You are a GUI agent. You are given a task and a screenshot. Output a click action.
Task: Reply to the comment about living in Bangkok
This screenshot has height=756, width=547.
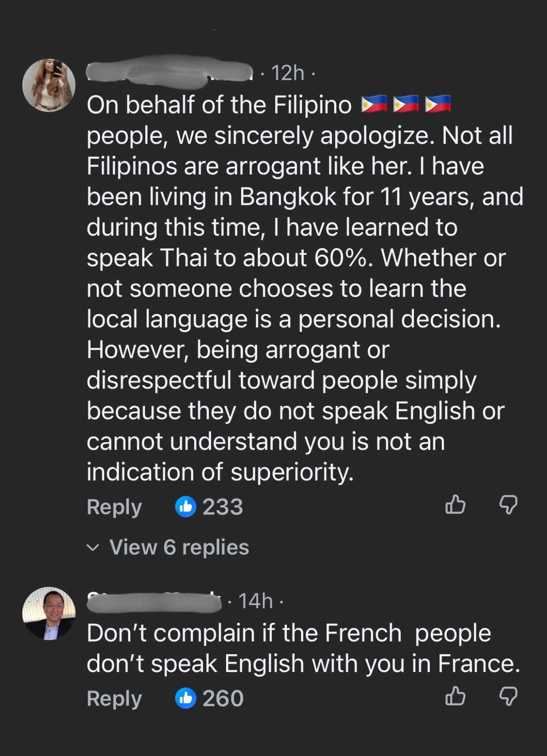[114, 507]
